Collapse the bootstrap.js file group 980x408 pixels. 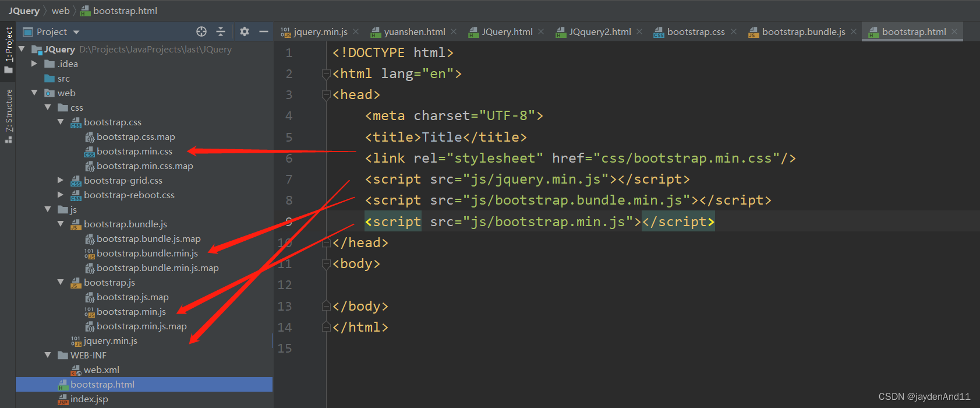click(61, 282)
